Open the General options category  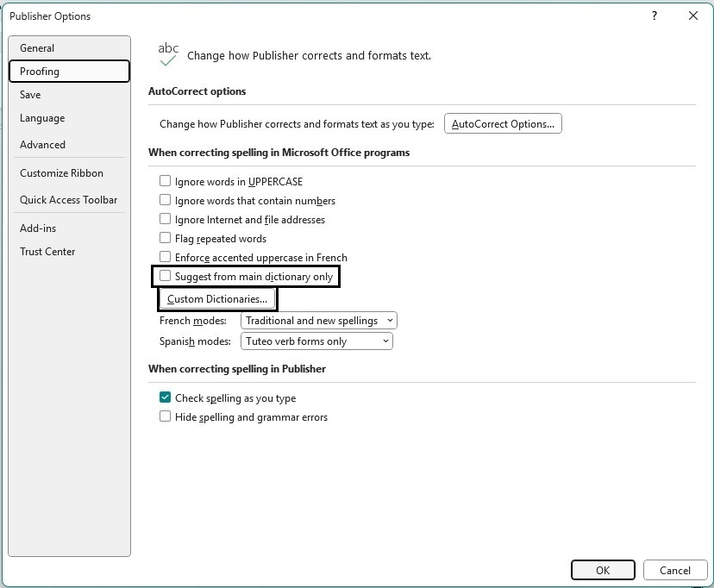tap(37, 48)
